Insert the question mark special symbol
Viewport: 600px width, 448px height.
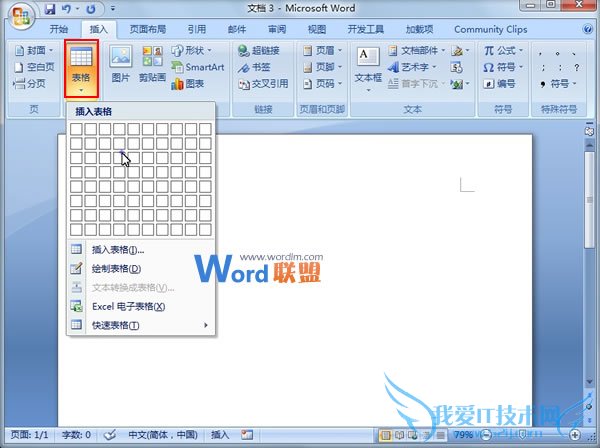point(576,67)
